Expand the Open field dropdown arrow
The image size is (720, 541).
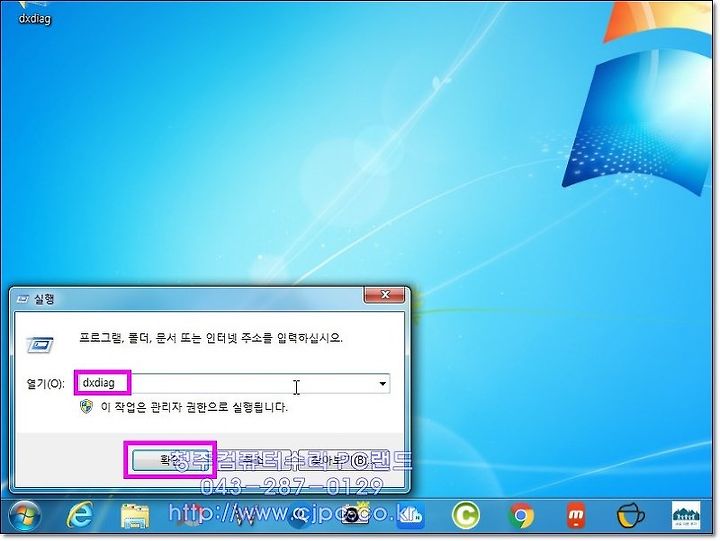(382, 384)
